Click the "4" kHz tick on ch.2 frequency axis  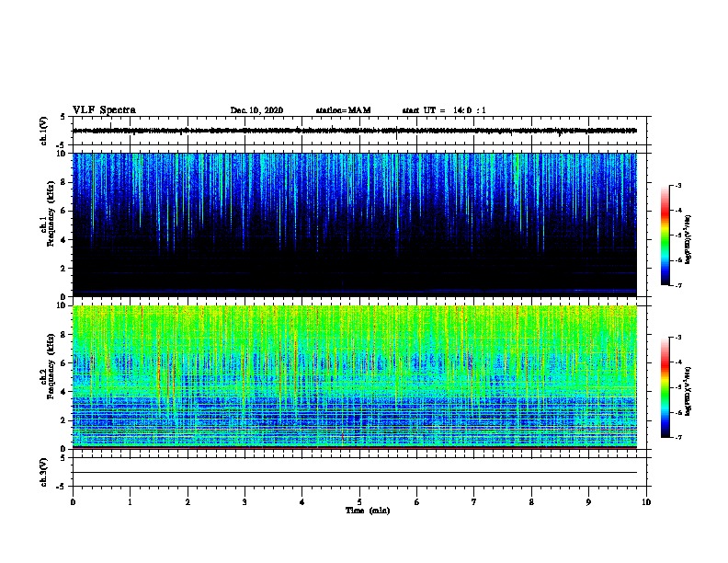click(x=63, y=392)
